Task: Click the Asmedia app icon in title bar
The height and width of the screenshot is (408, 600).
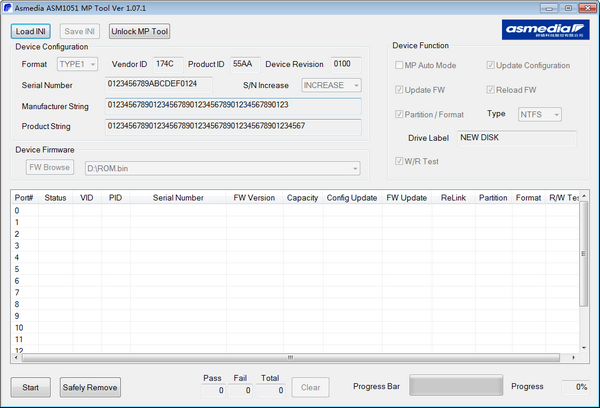Action: coord(7,8)
